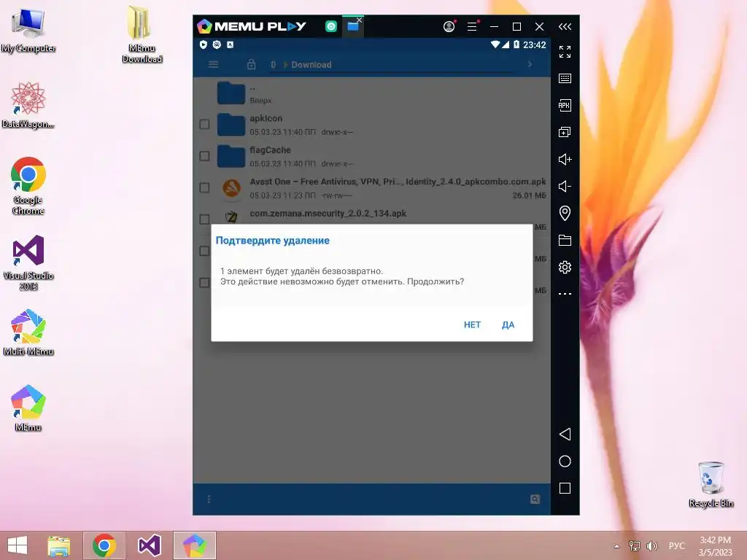Tap the Android home circle button
This screenshot has height=560, width=747.
point(565,462)
